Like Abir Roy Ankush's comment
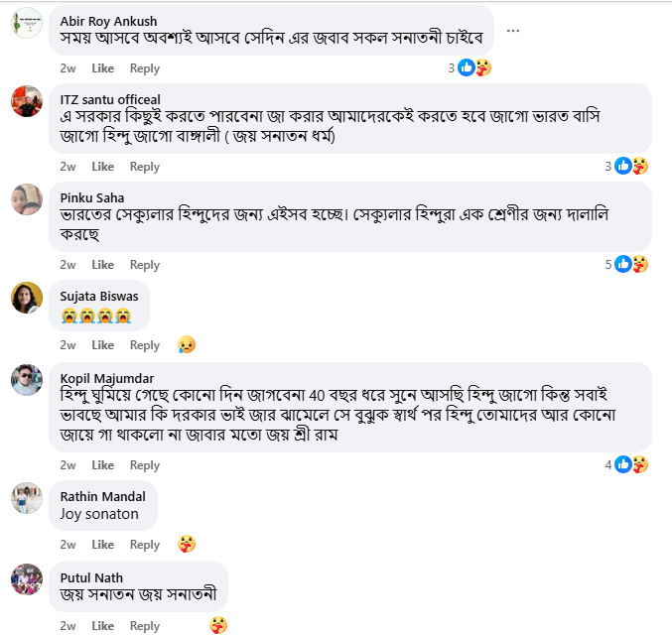The height and width of the screenshot is (635, 672). (103, 68)
